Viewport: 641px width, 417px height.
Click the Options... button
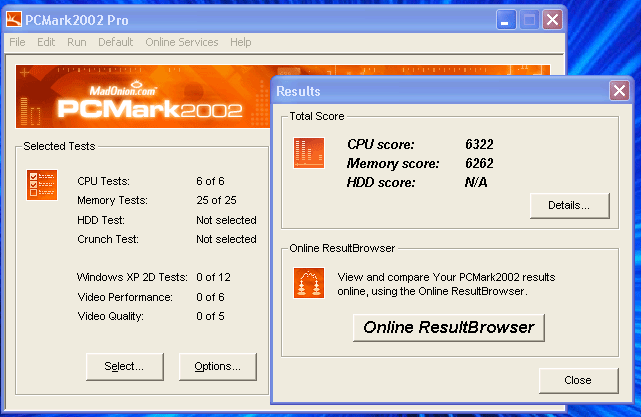217,367
